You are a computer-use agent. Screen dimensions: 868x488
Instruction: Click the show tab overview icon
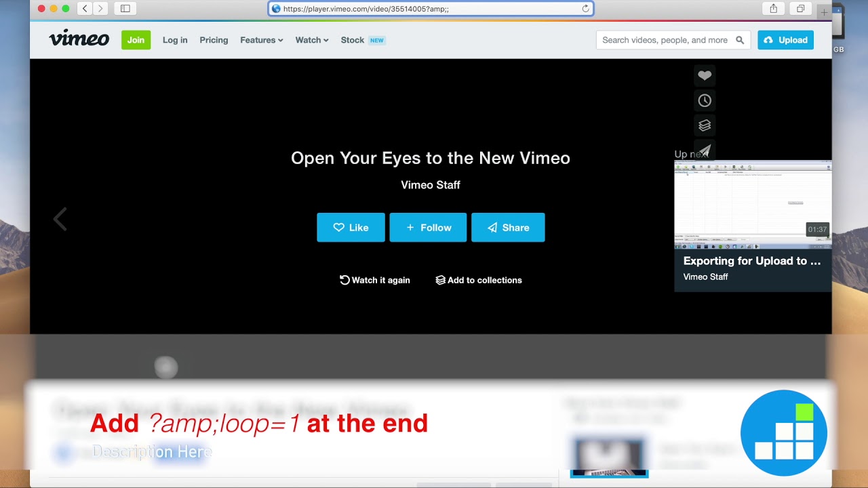(x=801, y=9)
